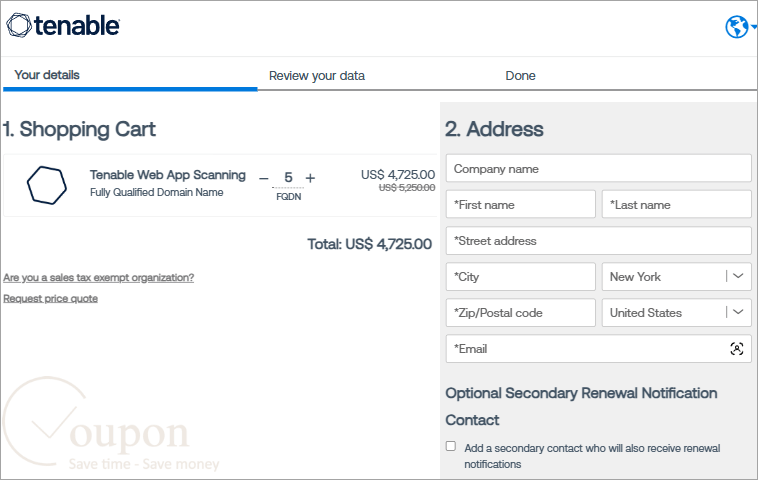
Task: Click the Tenable logo
Action: (x=63, y=25)
